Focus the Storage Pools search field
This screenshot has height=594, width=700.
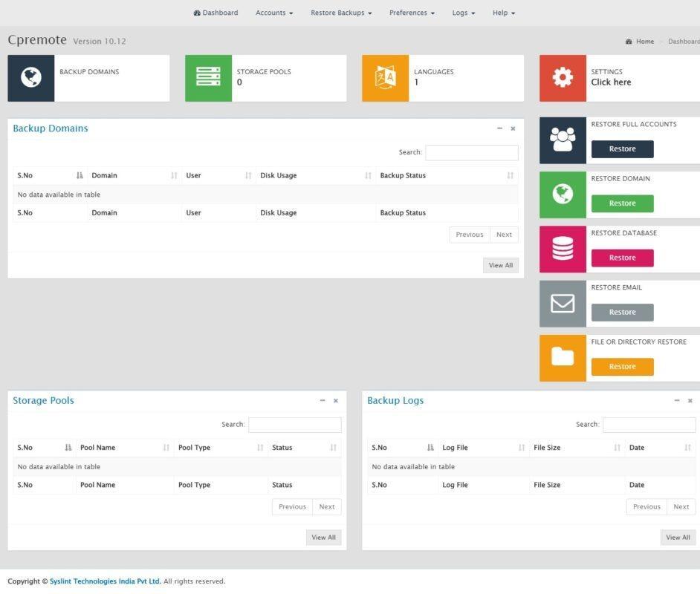coord(295,425)
